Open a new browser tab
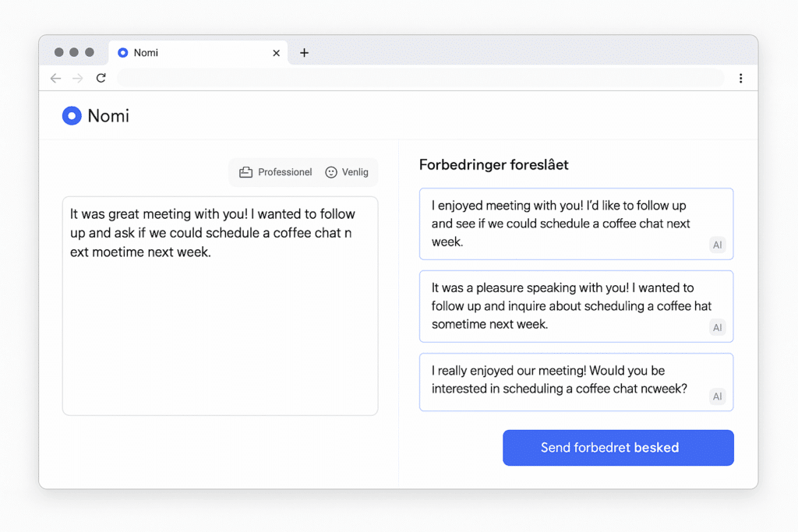Image resolution: width=798 pixels, height=532 pixels. (x=304, y=53)
